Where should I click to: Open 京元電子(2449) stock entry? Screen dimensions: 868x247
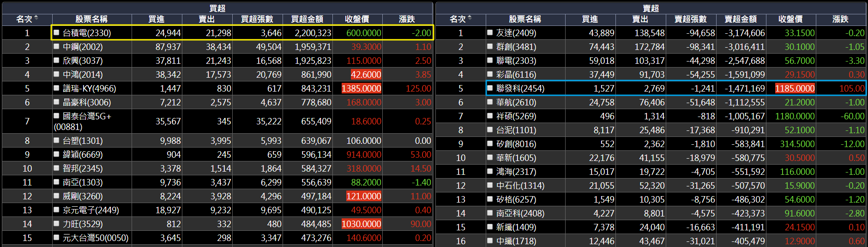point(91,210)
